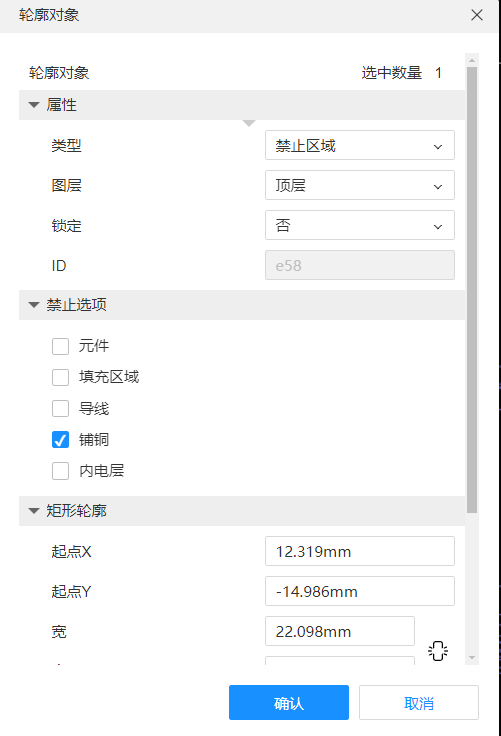The image size is (501, 736).
Task: Enable the 元件 checkbox
Action: coord(60,346)
